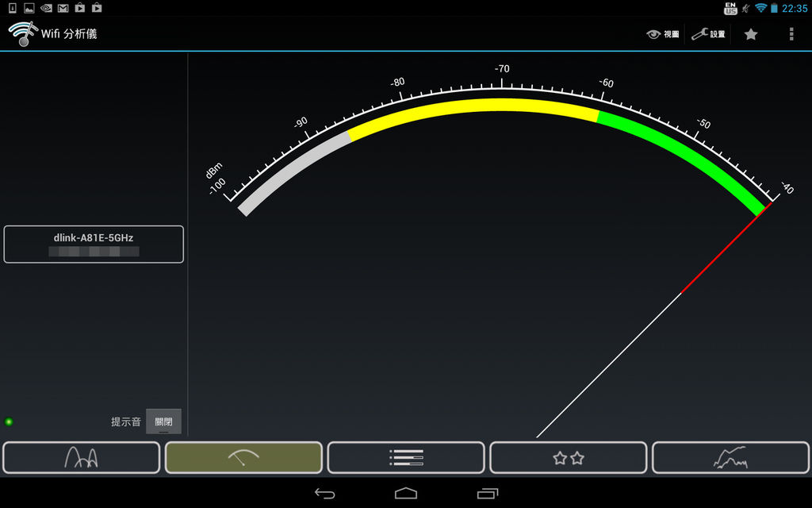Tap the muted sound status icon
This screenshot has height=508, width=812.
pyautogui.click(x=745, y=8)
